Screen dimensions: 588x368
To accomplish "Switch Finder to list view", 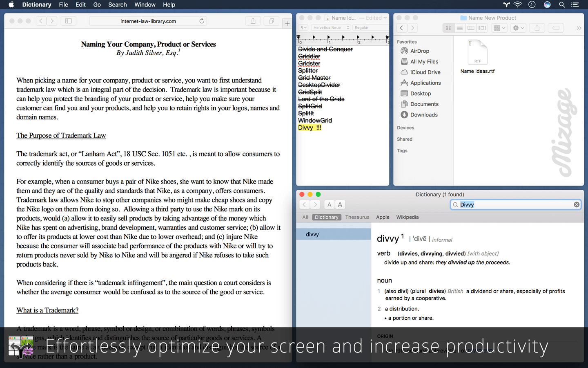I will tap(460, 28).
